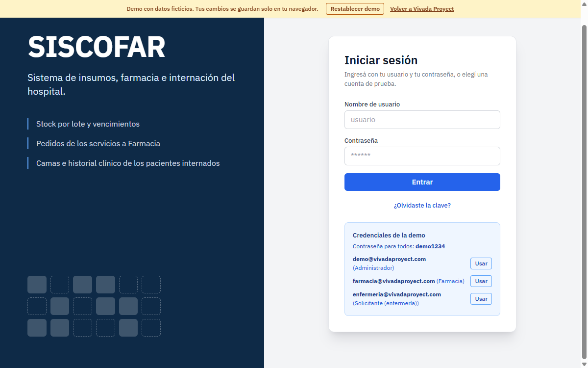This screenshot has width=588, height=368.
Task: Click the scrollbar down arrow
Action: pos(584,364)
